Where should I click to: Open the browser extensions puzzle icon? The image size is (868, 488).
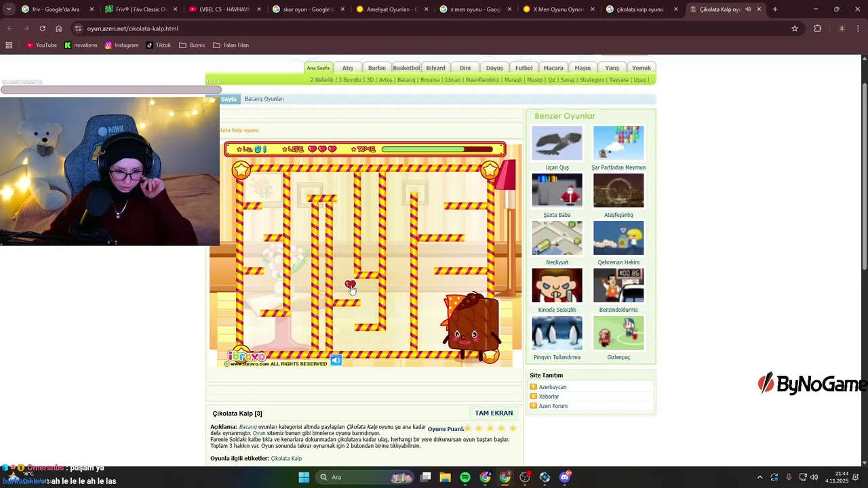[817, 28]
